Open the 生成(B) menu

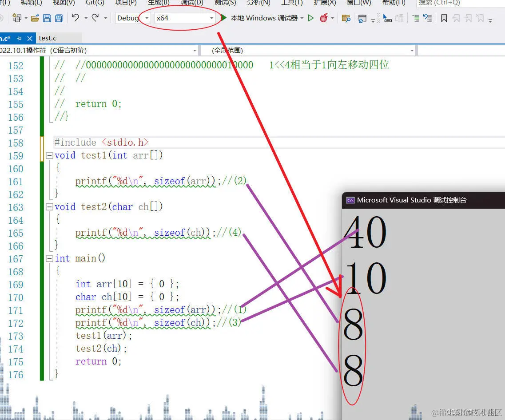159,3
